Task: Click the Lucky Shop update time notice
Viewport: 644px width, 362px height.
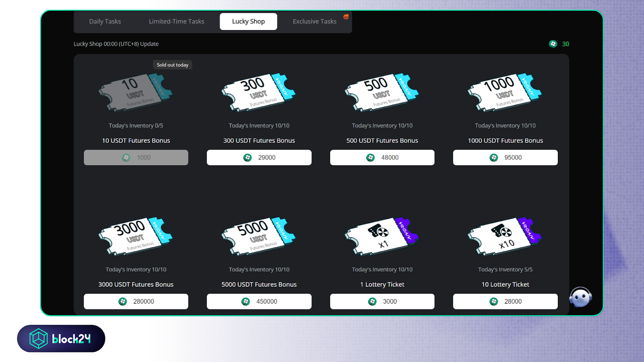Action: coord(116,44)
